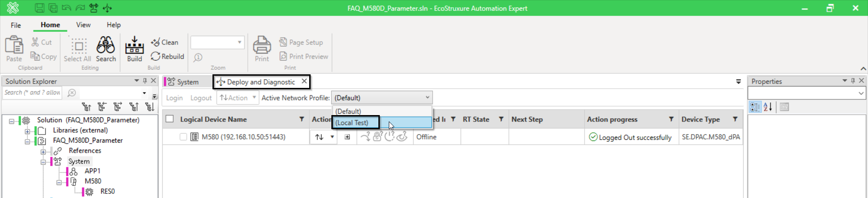
Task: Click the Select All tool
Action: pyautogui.click(x=77, y=49)
